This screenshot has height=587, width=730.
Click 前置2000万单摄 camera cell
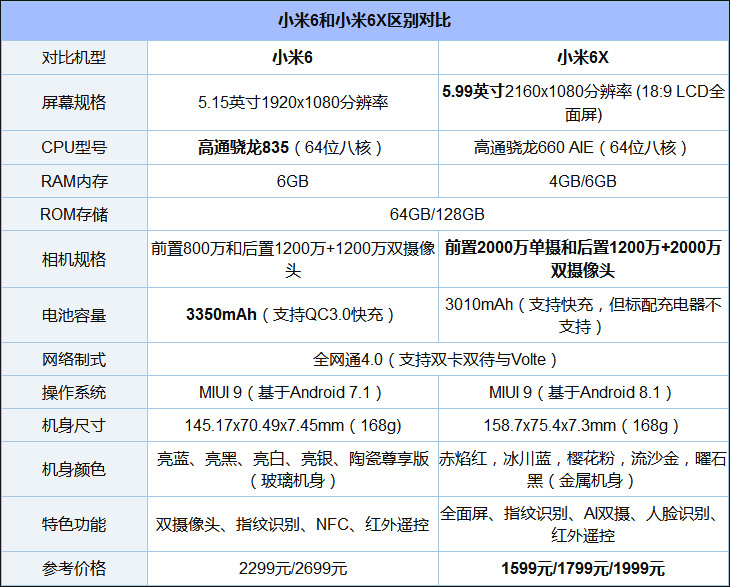click(x=583, y=259)
